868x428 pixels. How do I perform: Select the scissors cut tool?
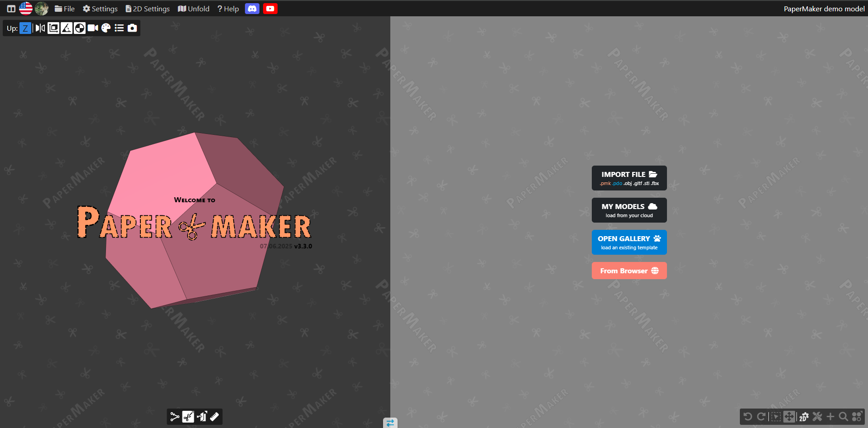coord(188,417)
